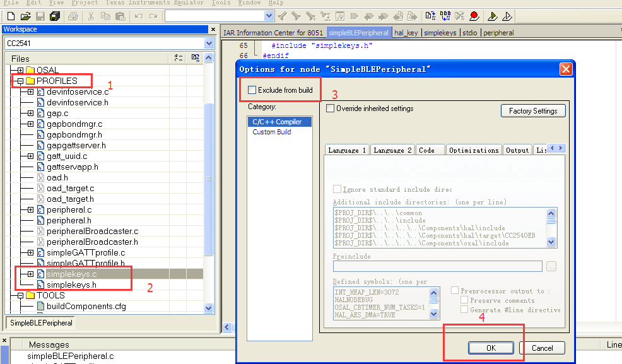The image size is (622, 364).
Task: Compile the current file
Action: [430, 16]
